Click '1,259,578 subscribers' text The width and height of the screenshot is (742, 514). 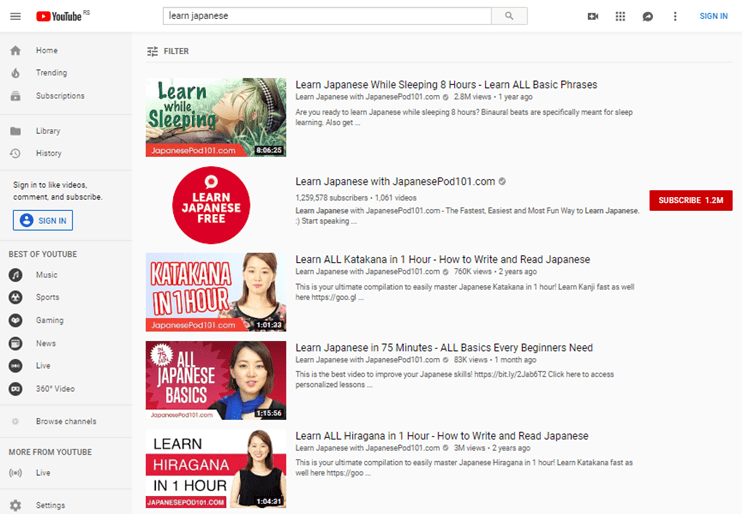point(331,198)
